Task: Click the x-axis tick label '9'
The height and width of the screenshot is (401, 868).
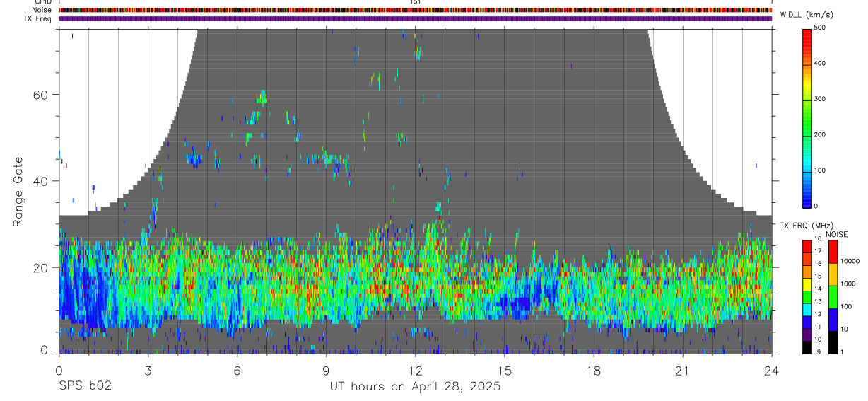Action: [326, 370]
